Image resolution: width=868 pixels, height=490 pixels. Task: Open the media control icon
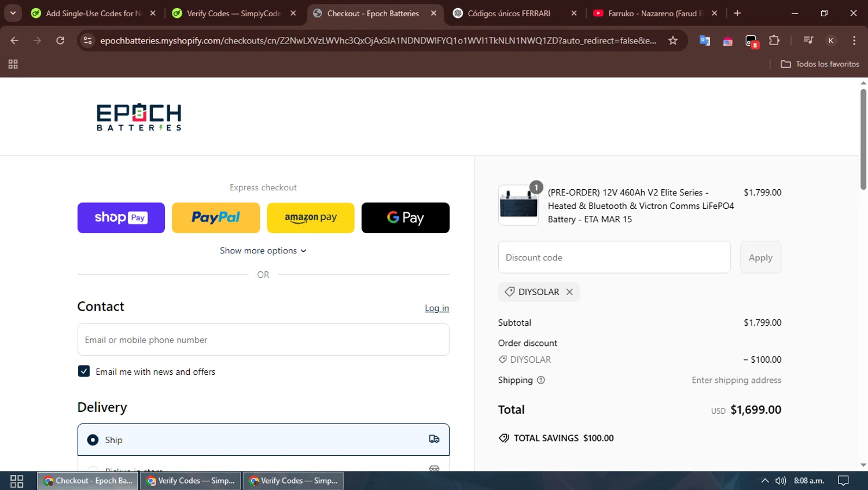pyautogui.click(x=808, y=40)
